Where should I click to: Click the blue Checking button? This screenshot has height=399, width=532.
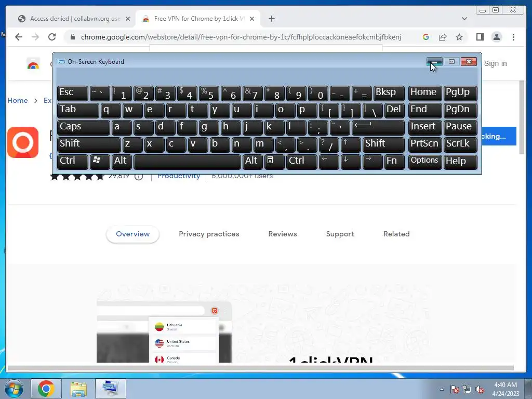tap(499, 136)
